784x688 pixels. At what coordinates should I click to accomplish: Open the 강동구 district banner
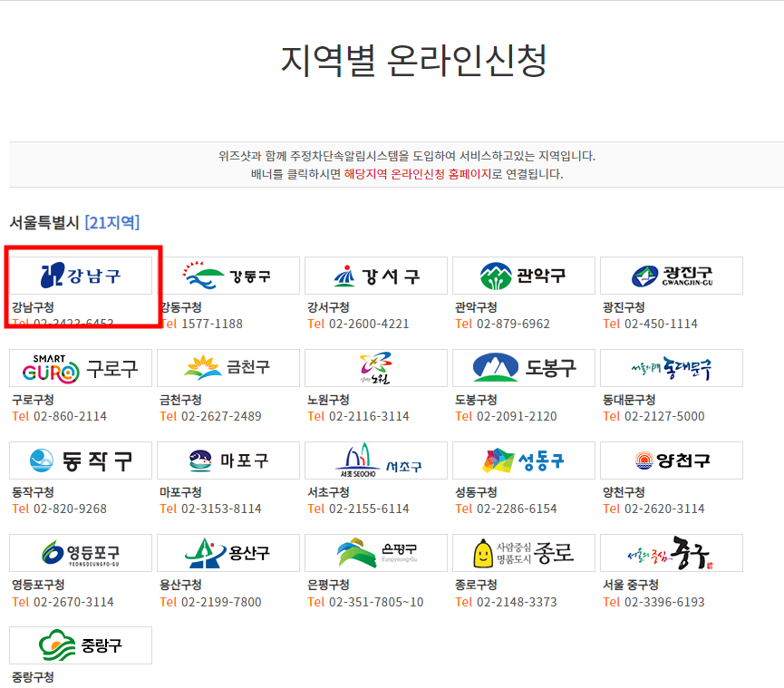(x=228, y=276)
